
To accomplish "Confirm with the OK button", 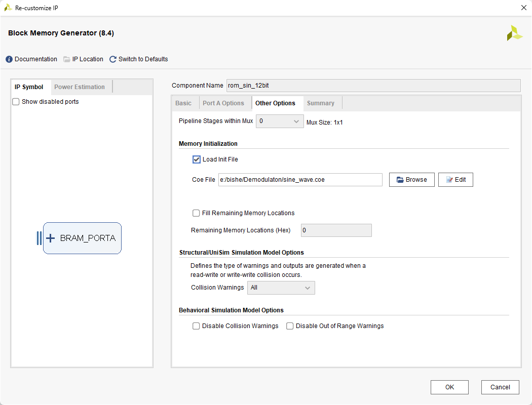I will [x=449, y=387].
